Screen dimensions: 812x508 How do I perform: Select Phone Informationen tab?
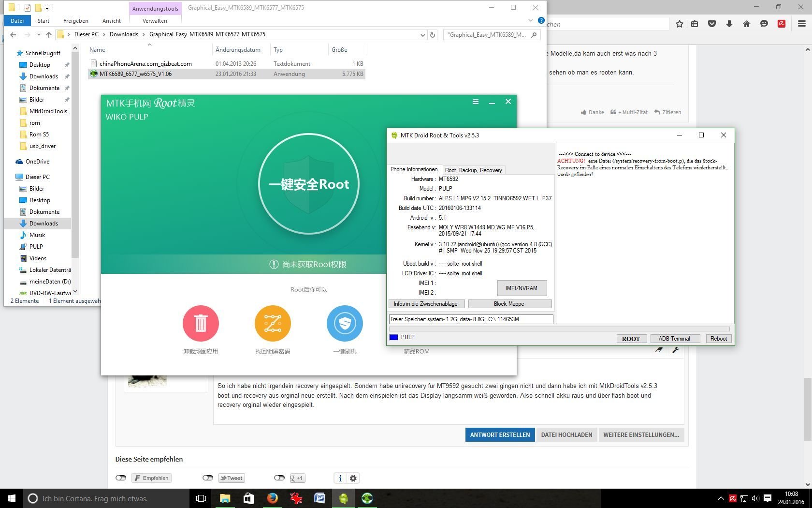tap(414, 169)
